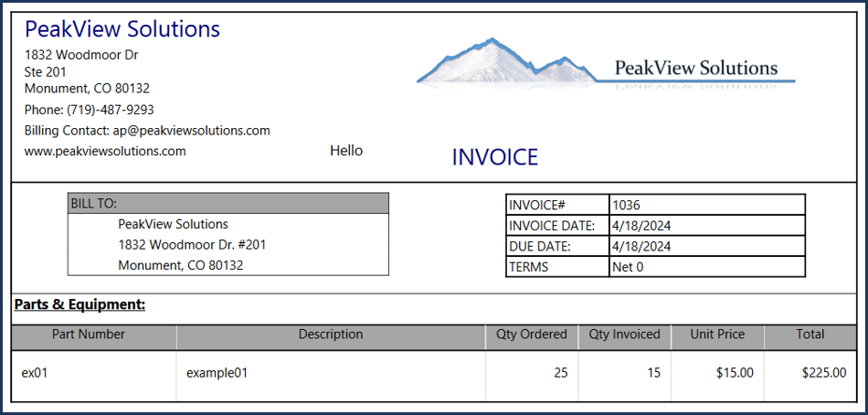Click the 'Description' column header
The height and width of the screenshot is (415, 868).
(x=331, y=337)
